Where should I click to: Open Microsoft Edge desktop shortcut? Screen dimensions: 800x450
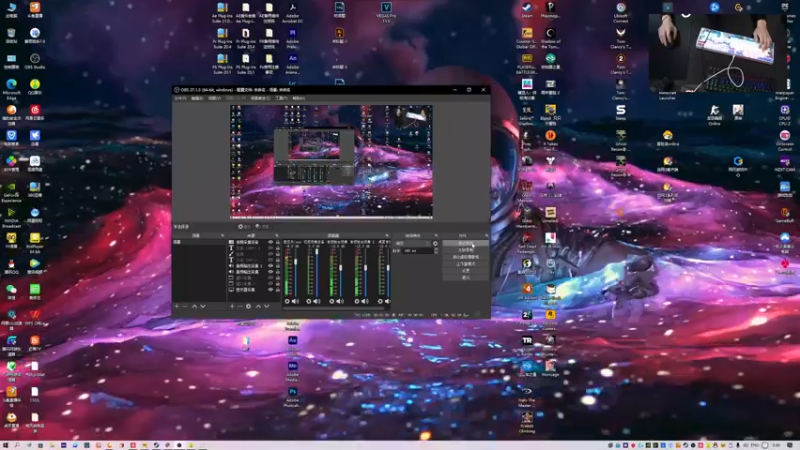pos(11,89)
